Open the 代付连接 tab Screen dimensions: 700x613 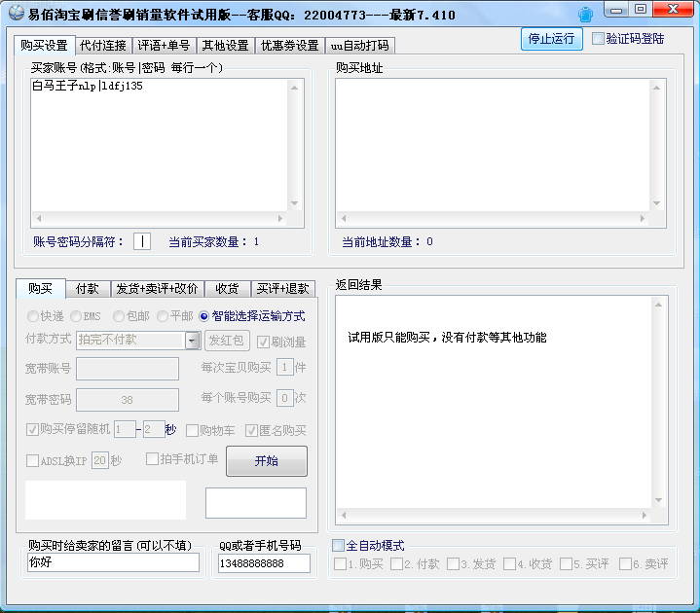pos(103,45)
